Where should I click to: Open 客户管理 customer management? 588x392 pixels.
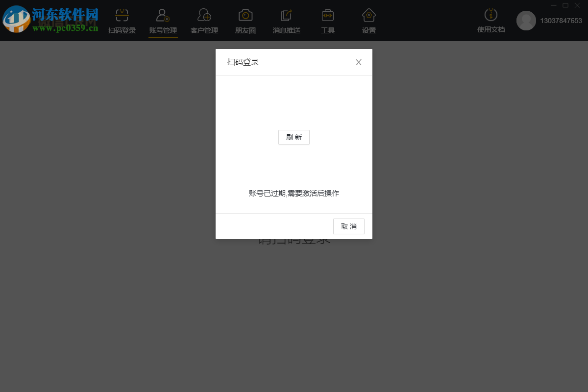tap(204, 21)
